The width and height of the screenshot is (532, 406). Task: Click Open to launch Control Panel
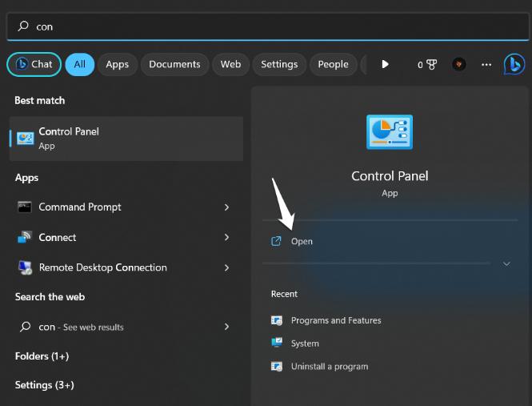coord(302,241)
